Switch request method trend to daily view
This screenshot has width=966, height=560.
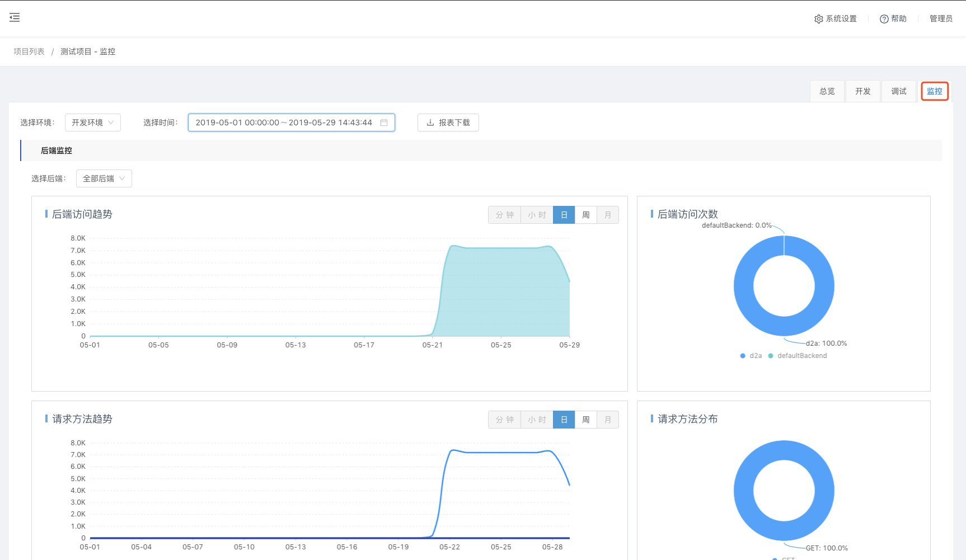[x=564, y=420]
